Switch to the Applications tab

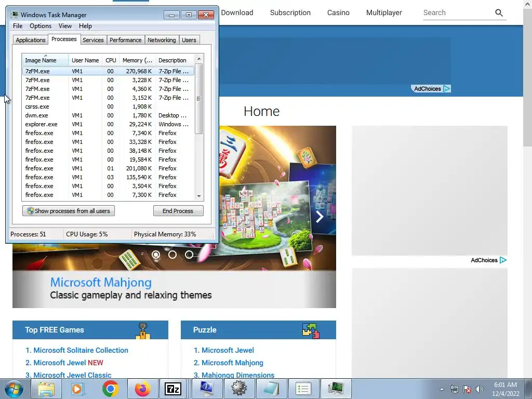31,40
